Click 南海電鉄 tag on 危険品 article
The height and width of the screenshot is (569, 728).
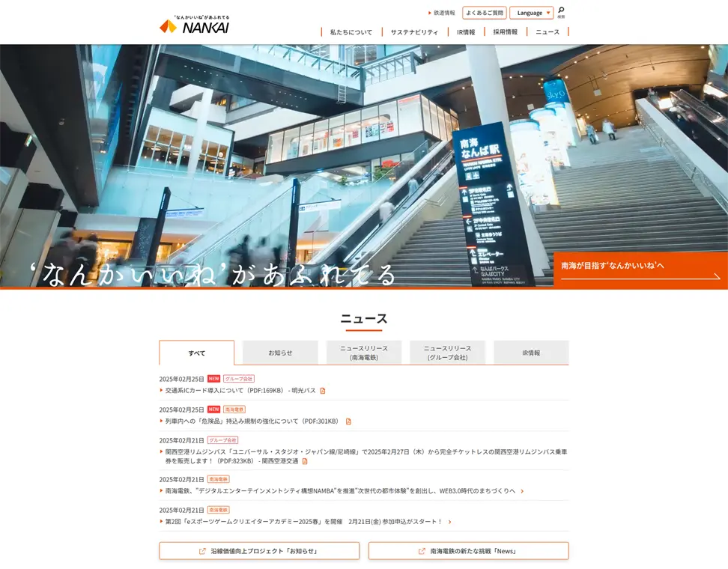pyautogui.click(x=234, y=410)
